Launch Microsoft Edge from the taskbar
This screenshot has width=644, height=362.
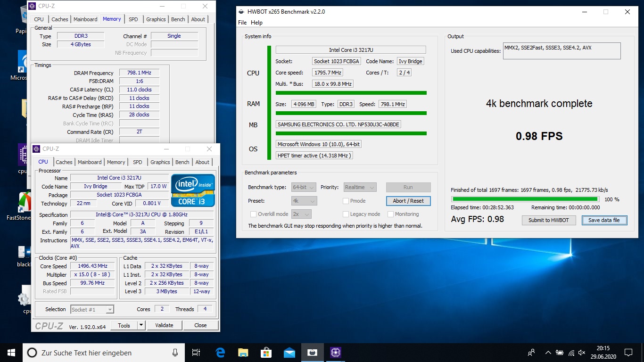click(220, 353)
